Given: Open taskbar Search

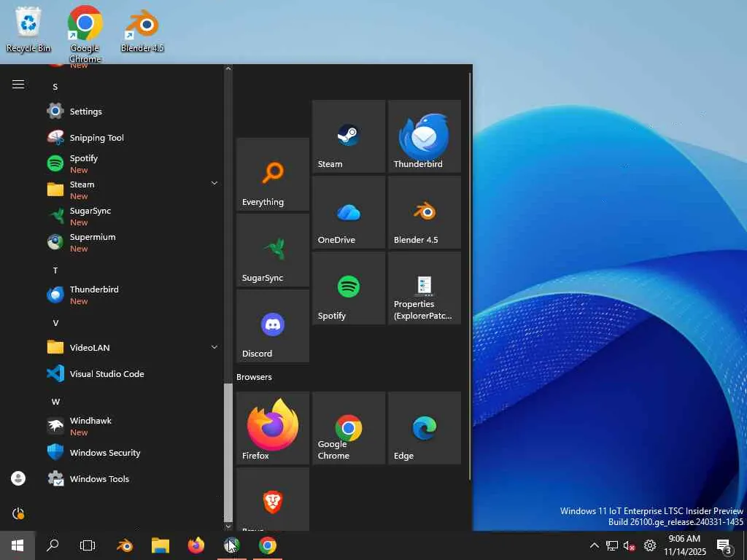Looking at the screenshot, I should (x=53, y=545).
